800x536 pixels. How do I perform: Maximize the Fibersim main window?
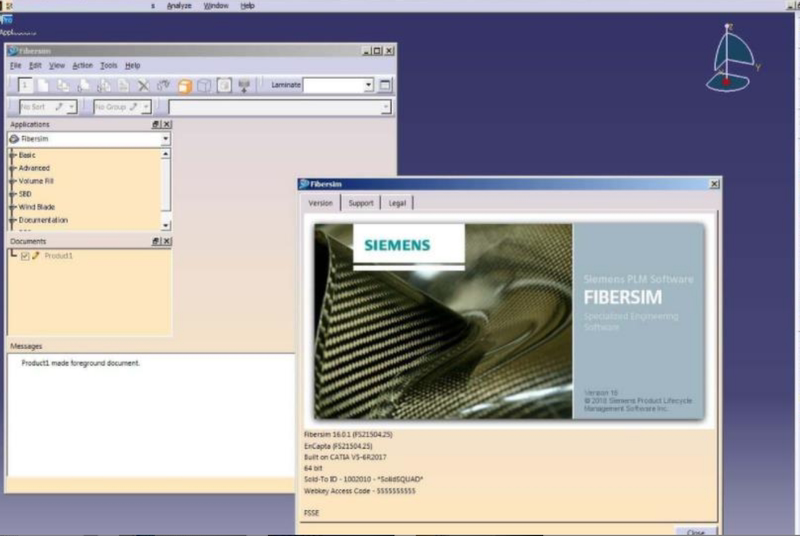click(378, 51)
